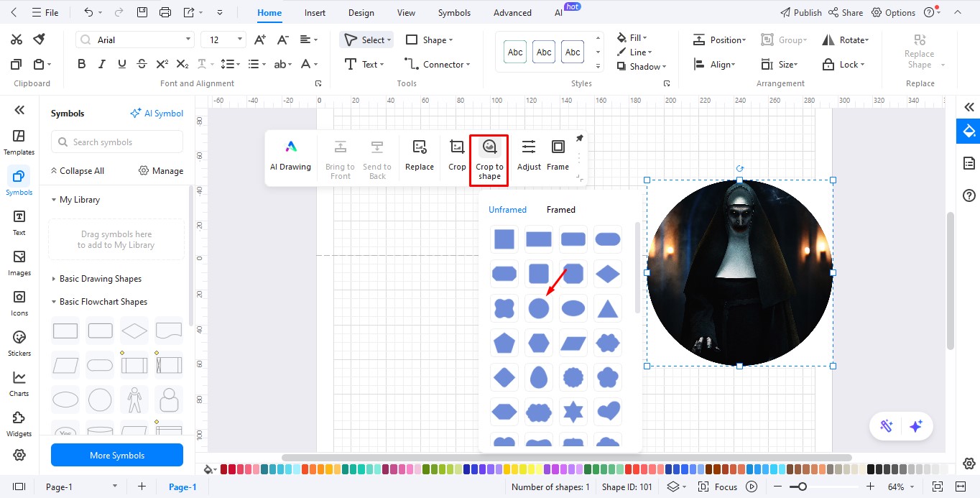Open the Templates sidebar panel
Viewport: 980px width, 498px height.
click(x=19, y=142)
